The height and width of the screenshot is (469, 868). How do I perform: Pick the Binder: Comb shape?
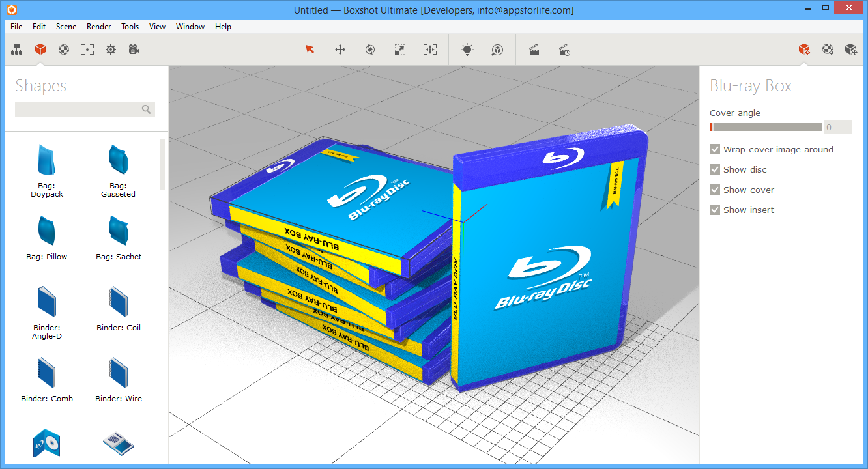point(47,379)
